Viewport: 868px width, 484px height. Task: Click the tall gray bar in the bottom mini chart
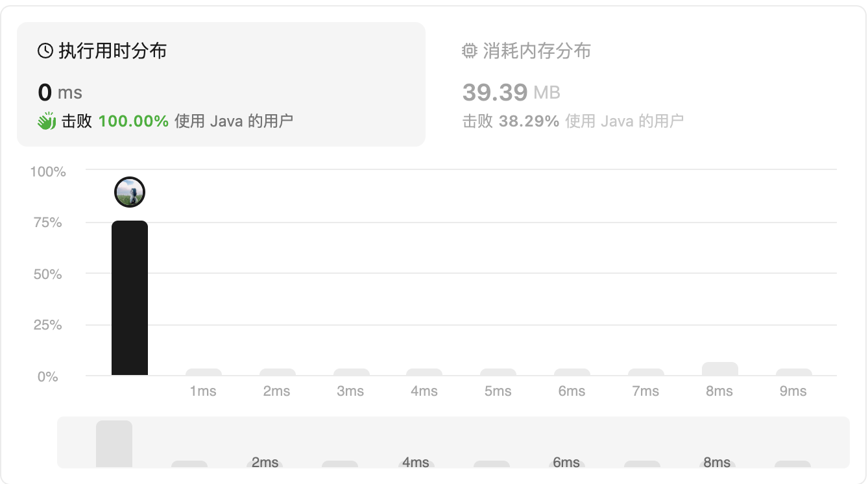tap(114, 444)
